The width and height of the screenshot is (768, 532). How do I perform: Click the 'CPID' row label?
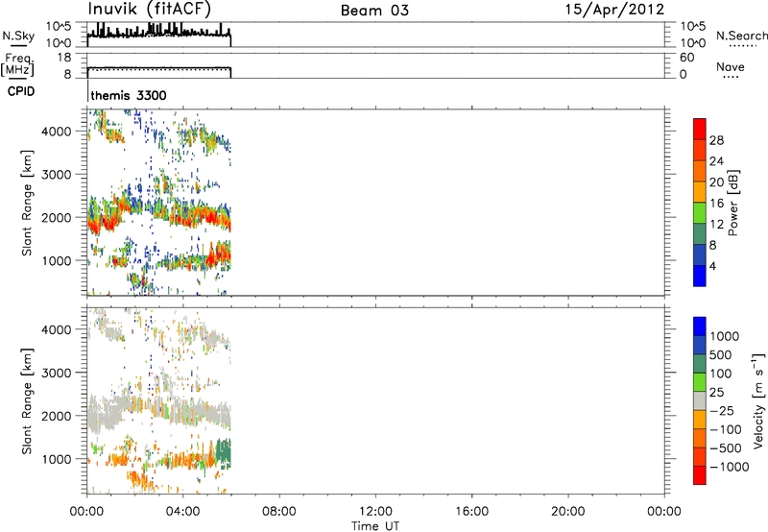(x=21, y=91)
